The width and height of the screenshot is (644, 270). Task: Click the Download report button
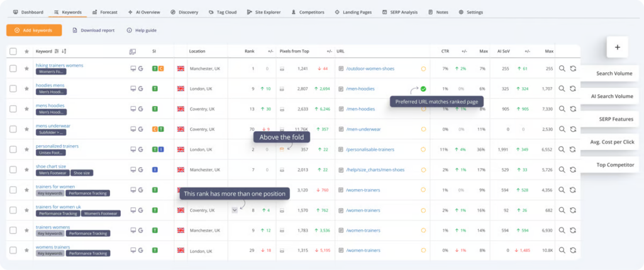pos(94,30)
